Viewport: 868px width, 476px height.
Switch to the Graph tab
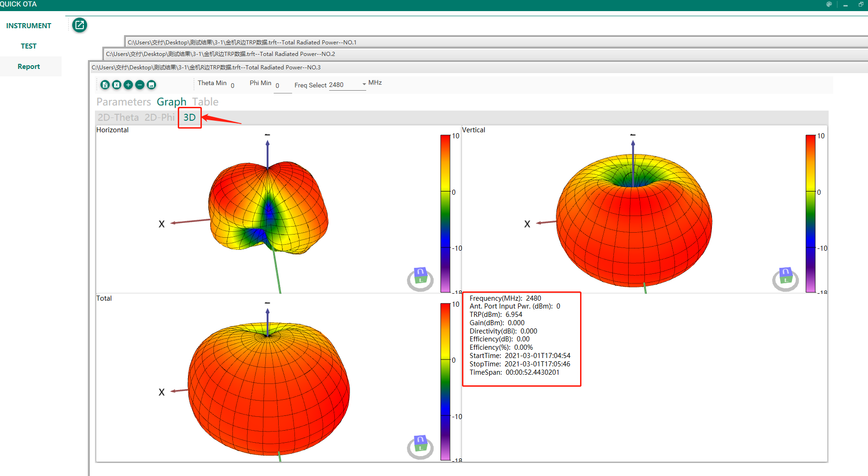(171, 102)
